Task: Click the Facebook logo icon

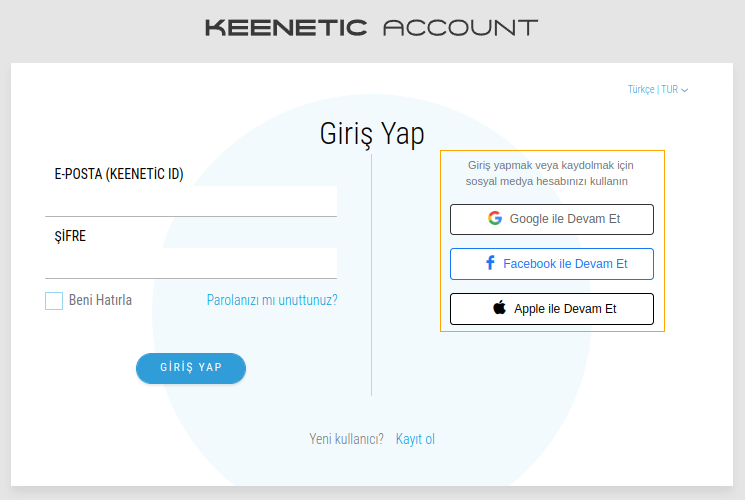Action: point(490,264)
